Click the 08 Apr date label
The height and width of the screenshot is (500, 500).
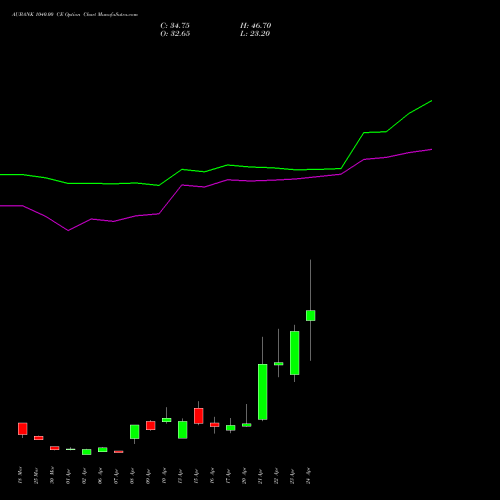133,476
